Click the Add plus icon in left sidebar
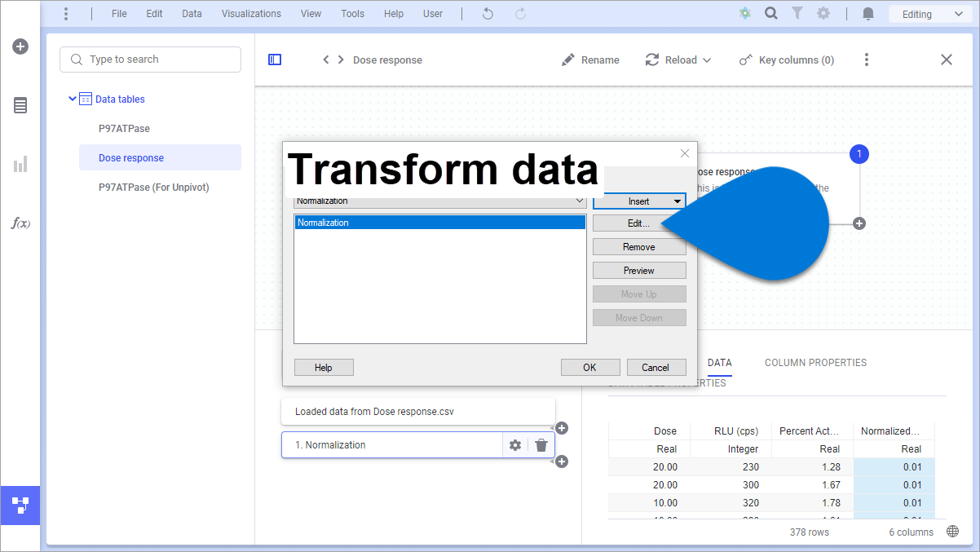This screenshot has width=980, height=552. click(20, 46)
